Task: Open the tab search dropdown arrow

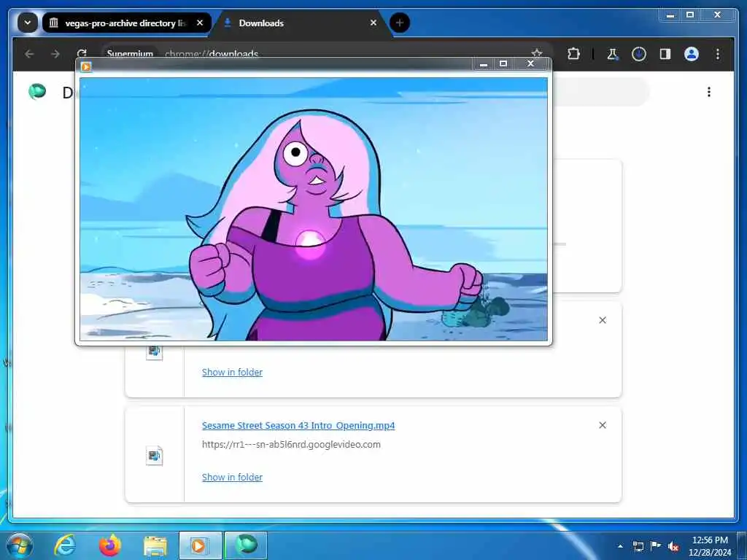Action: pos(28,23)
